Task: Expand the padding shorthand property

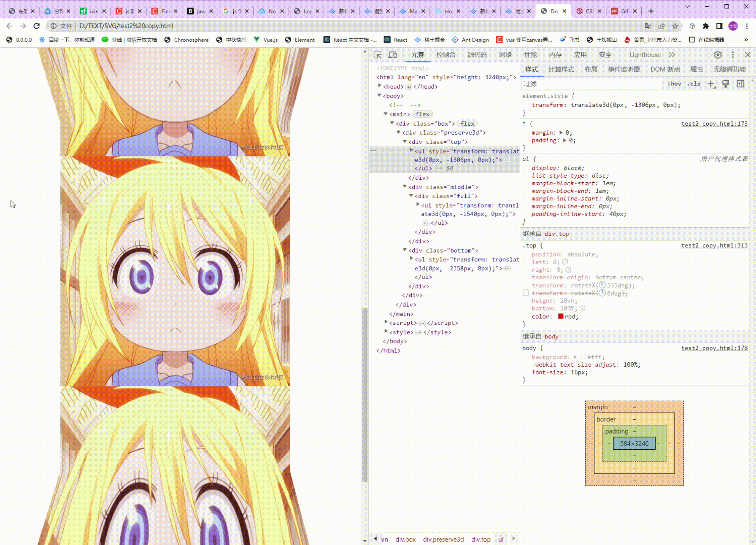Action: (x=565, y=140)
